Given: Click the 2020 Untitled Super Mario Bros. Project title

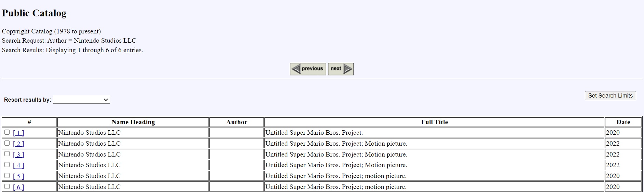Looking at the screenshot, I should (314, 133).
